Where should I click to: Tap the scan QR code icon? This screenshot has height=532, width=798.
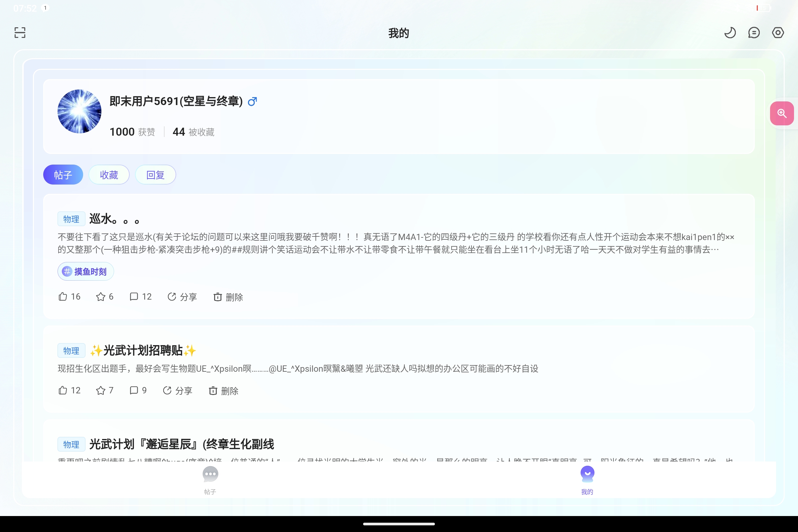pyautogui.click(x=20, y=33)
